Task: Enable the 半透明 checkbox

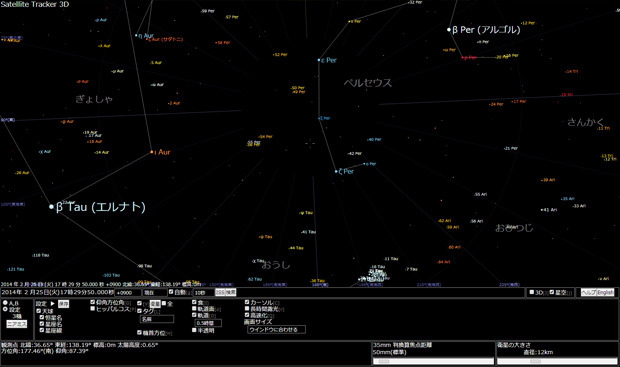Action: [194, 330]
